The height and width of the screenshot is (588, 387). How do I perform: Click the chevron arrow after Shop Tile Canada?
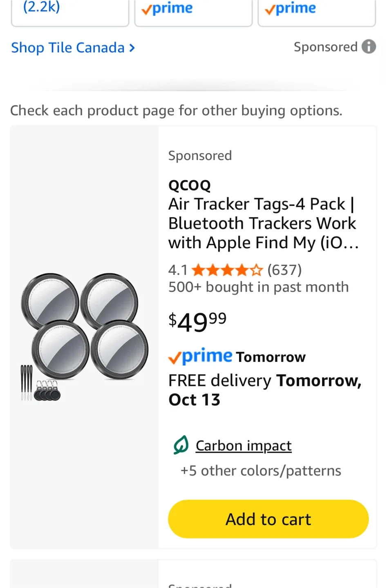[132, 48]
